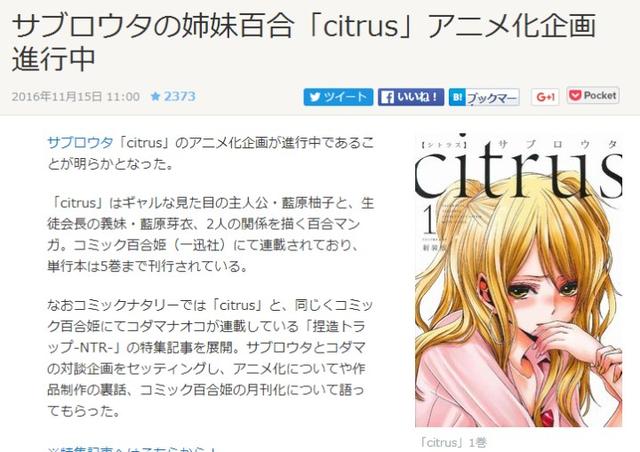Follow the partially visible 特集記事 link at the bottom
Viewport: 640px width, 452px height.
coord(133,449)
